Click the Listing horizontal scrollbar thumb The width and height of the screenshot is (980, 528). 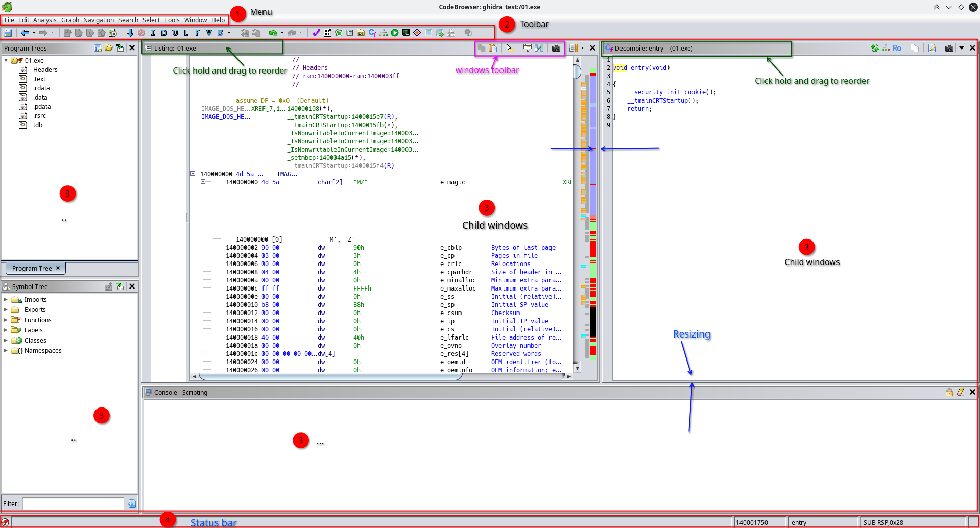pos(330,377)
